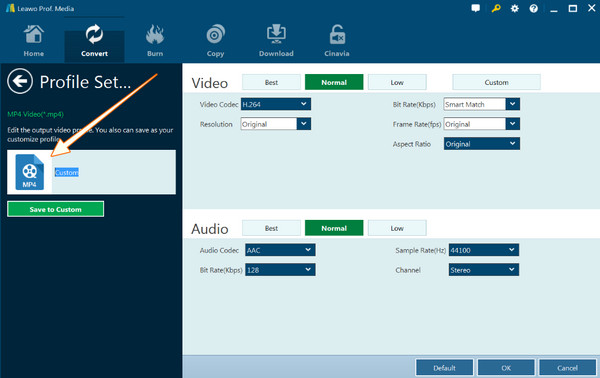This screenshot has height=378, width=600.
Task: Click the Leawo Prof. Media logo icon
Action: (x=10, y=8)
